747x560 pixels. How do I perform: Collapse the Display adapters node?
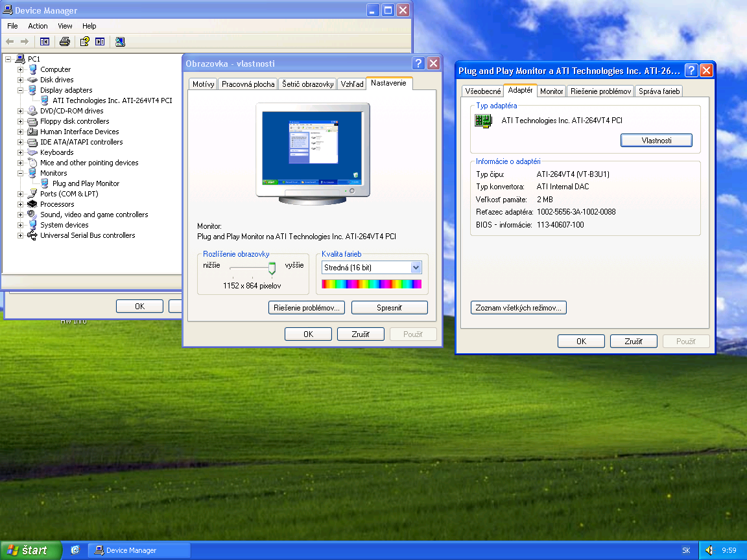coord(21,90)
